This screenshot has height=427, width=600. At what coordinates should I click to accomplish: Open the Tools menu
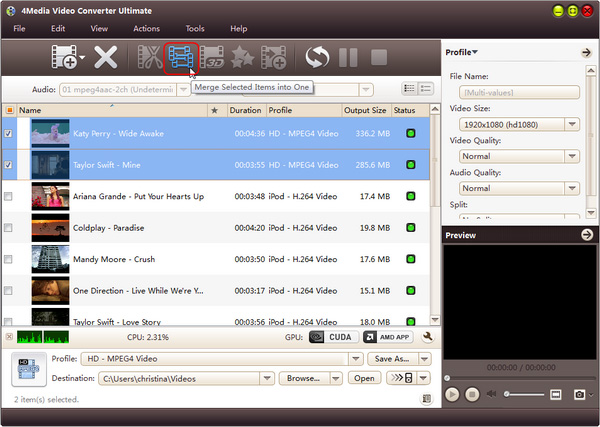[x=194, y=29]
